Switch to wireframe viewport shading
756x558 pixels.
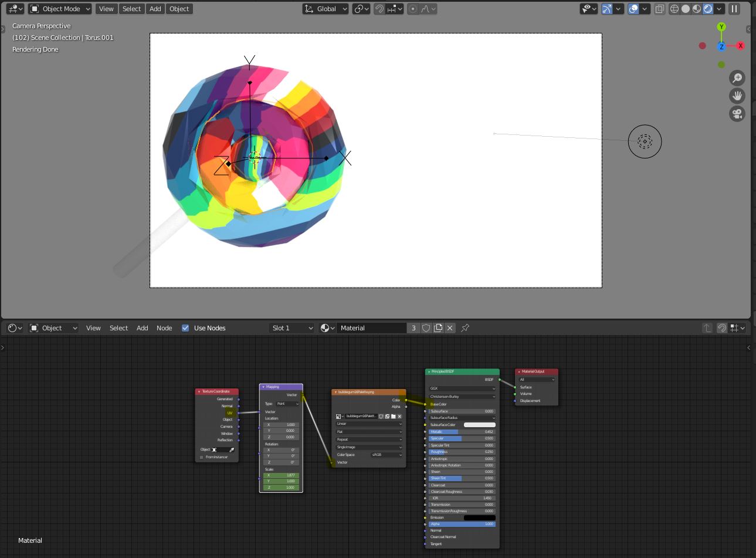click(x=674, y=9)
